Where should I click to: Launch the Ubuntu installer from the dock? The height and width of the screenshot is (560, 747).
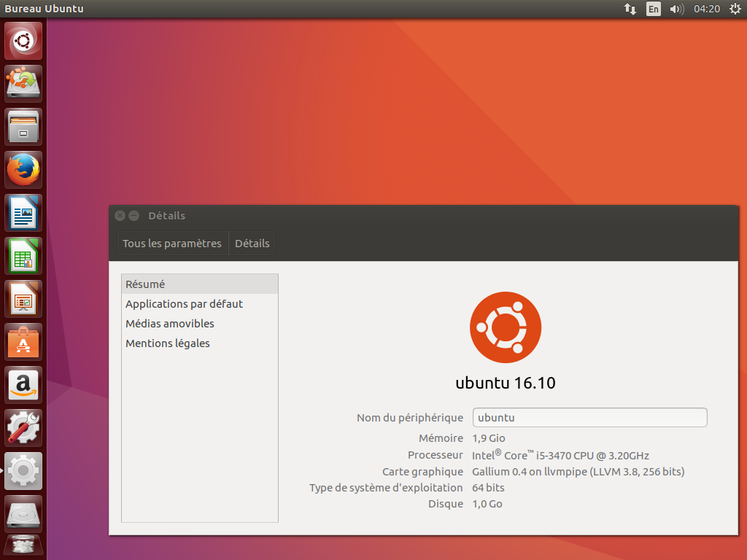[23, 84]
